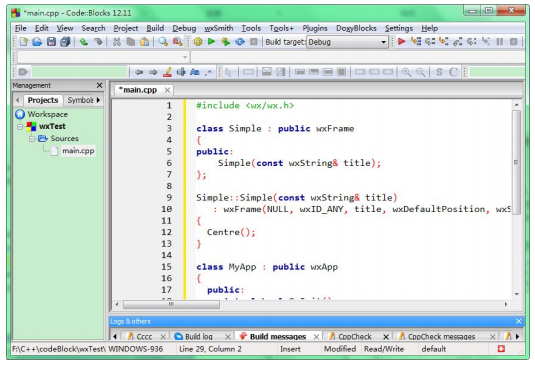The width and height of the screenshot is (535, 367).
Task: Click 'WINDOWS-936' encoding in status bar
Action: tap(135, 349)
